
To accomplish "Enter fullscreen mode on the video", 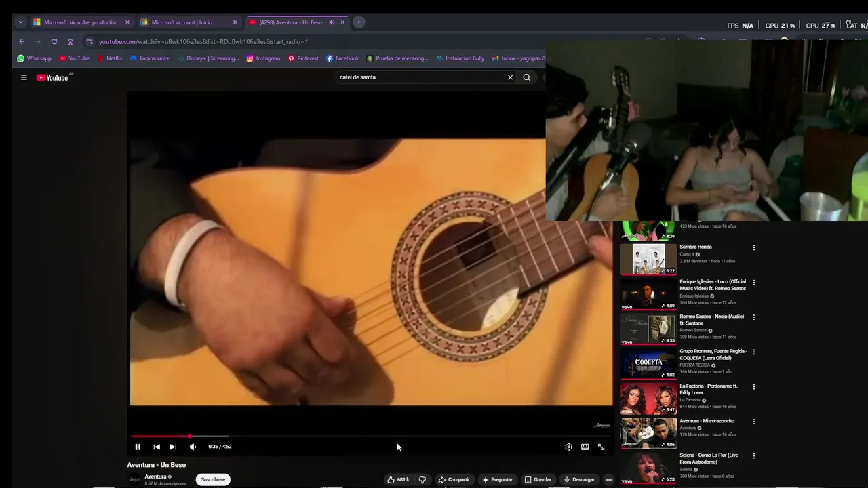I will coord(601,447).
